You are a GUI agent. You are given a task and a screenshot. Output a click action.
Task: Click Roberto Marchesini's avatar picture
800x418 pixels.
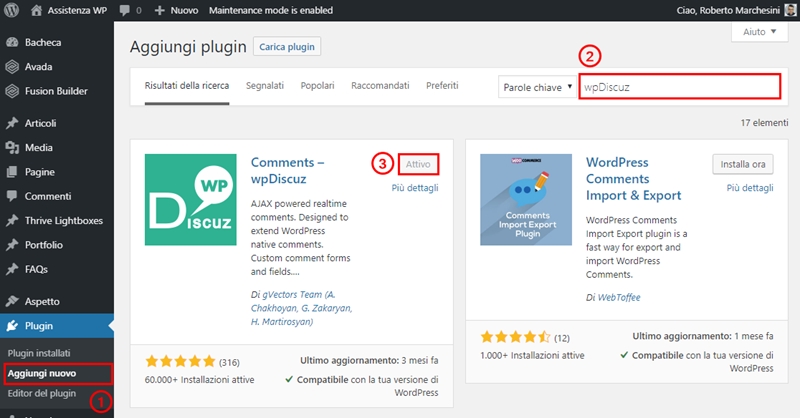tap(790, 10)
